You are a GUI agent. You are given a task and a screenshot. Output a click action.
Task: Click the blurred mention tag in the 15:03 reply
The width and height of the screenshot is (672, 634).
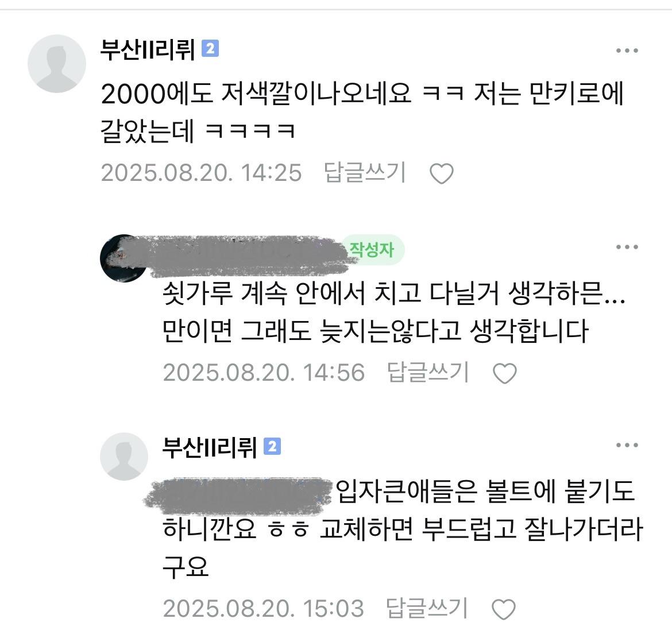(238, 496)
